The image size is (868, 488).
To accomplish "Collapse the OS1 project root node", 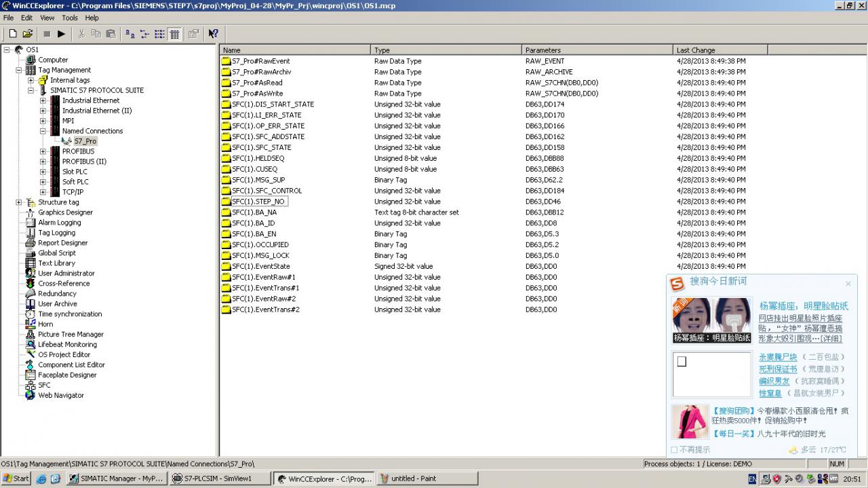I will 7,50.
